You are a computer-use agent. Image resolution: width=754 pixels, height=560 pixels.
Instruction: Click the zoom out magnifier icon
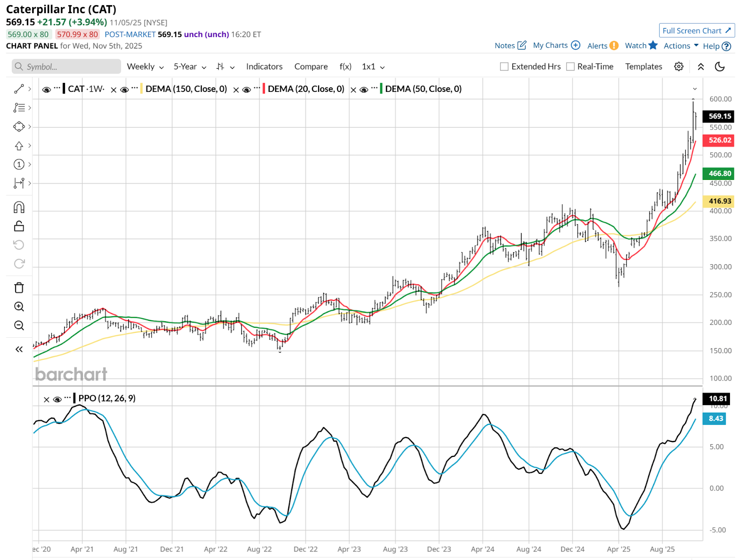pos(19,325)
